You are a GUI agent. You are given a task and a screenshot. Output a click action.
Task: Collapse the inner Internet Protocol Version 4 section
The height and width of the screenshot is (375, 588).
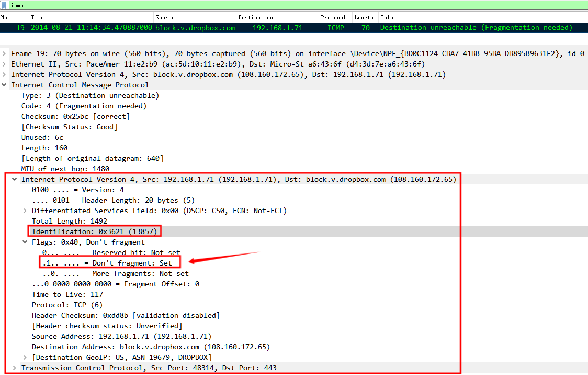pyautogui.click(x=14, y=179)
